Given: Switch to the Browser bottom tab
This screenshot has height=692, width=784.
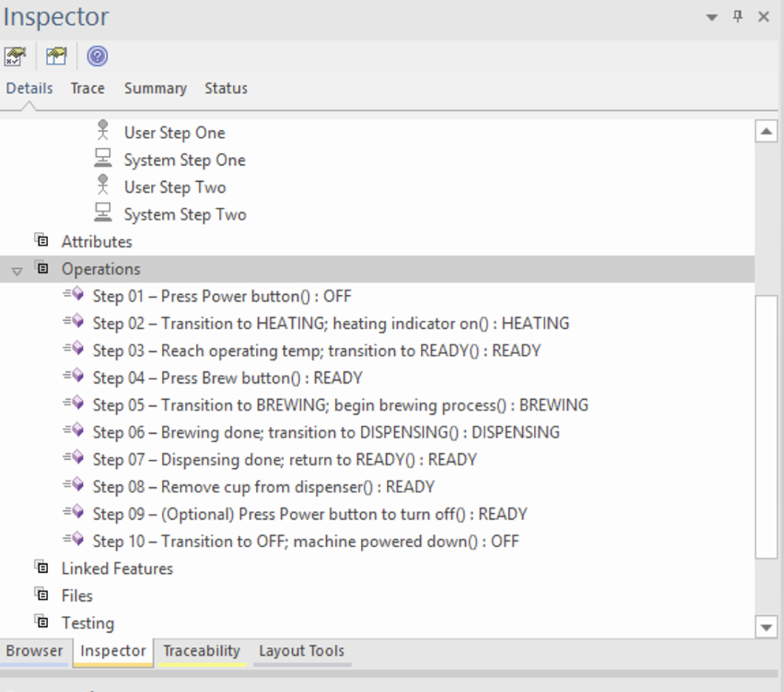Looking at the screenshot, I should [34, 651].
